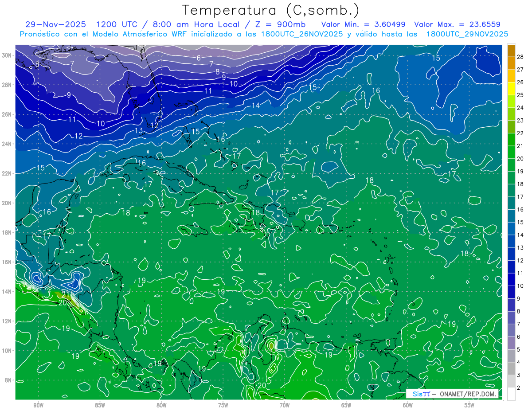The width and height of the screenshot is (532, 411).
Task: Click longitude axis label "75W"
Action: point(223,405)
